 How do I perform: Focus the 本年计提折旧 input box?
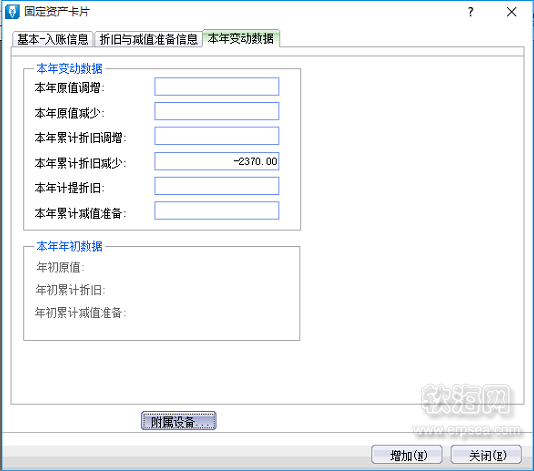click(217, 186)
